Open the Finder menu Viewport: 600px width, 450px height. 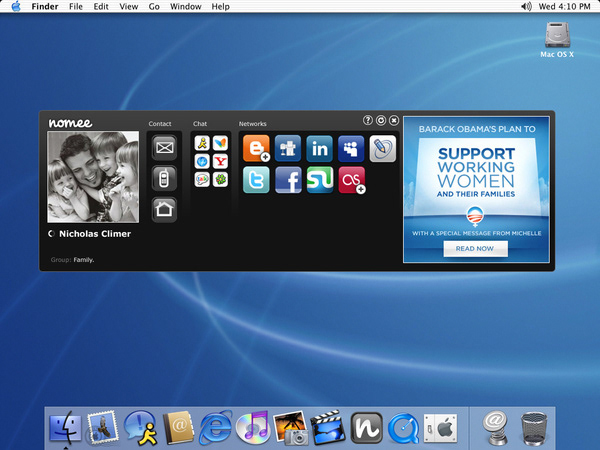(45, 7)
